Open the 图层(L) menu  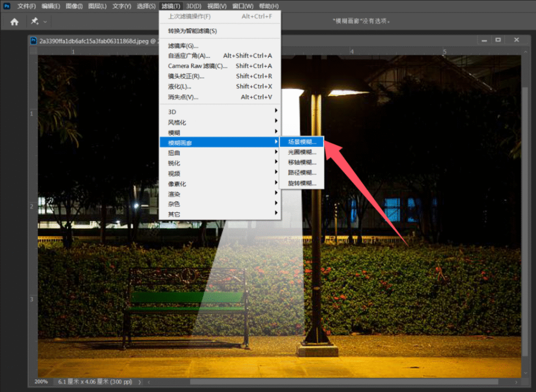click(x=97, y=6)
